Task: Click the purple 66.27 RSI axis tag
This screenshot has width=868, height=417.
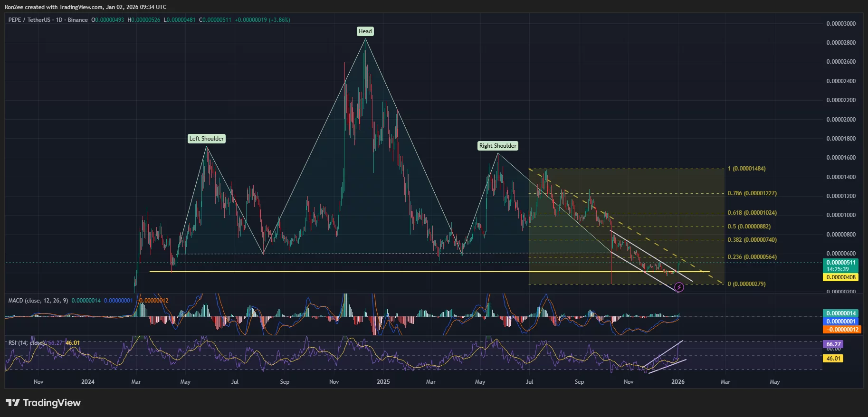Action: point(833,344)
